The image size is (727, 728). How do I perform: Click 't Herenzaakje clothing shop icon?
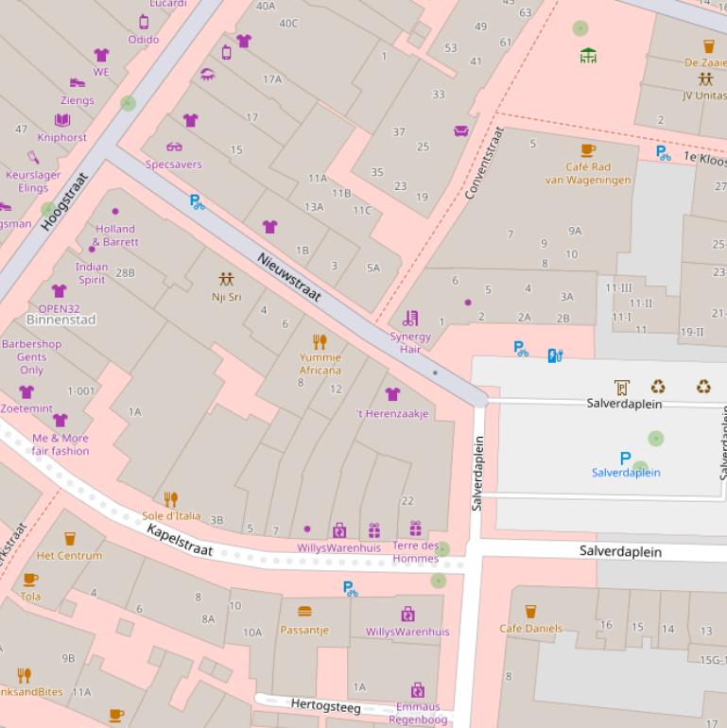(392, 394)
